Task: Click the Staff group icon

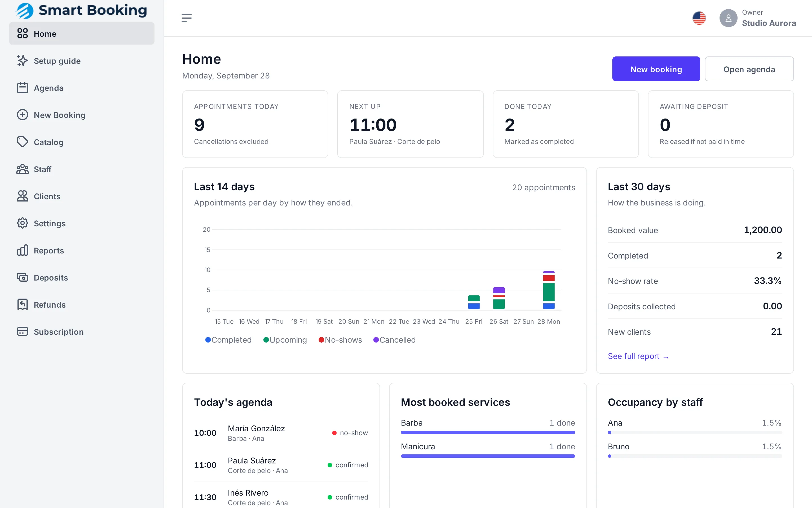Action: [x=23, y=169]
